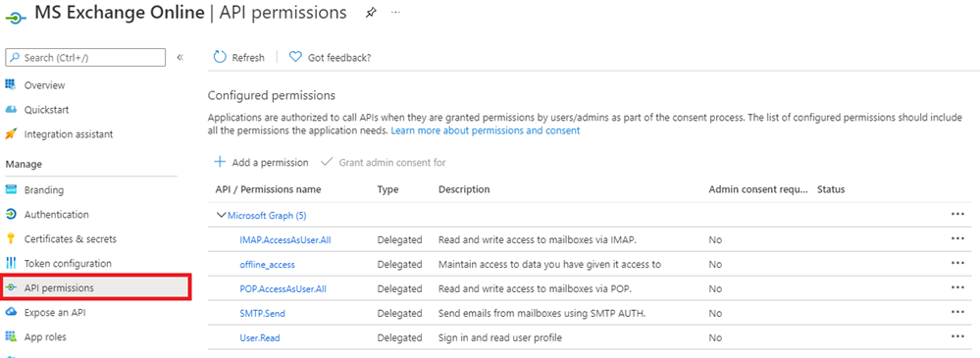
Task: Click the Refresh button label
Action: click(248, 58)
